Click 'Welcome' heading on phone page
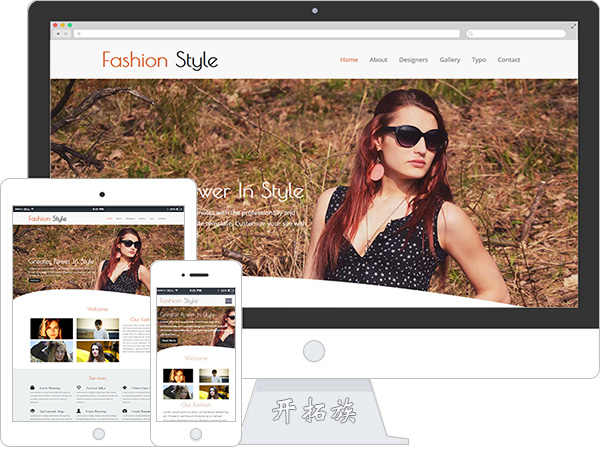This screenshot has width=600, height=450. [x=196, y=358]
